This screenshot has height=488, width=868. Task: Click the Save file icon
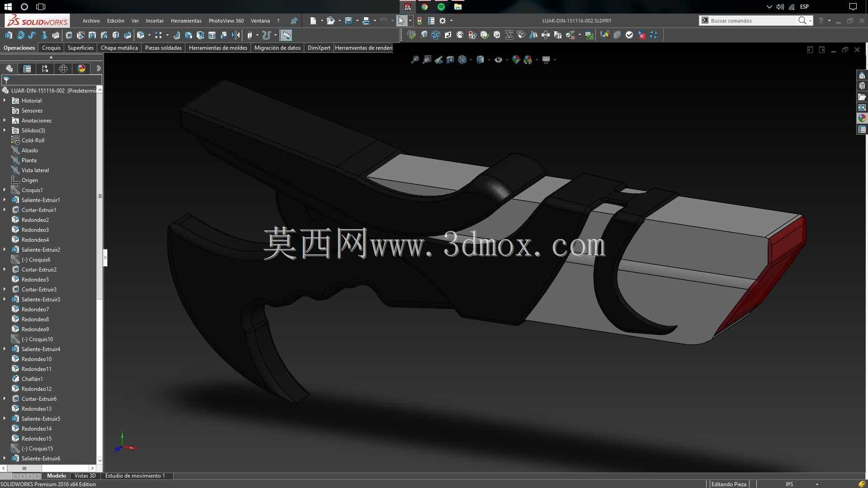pyautogui.click(x=348, y=21)
